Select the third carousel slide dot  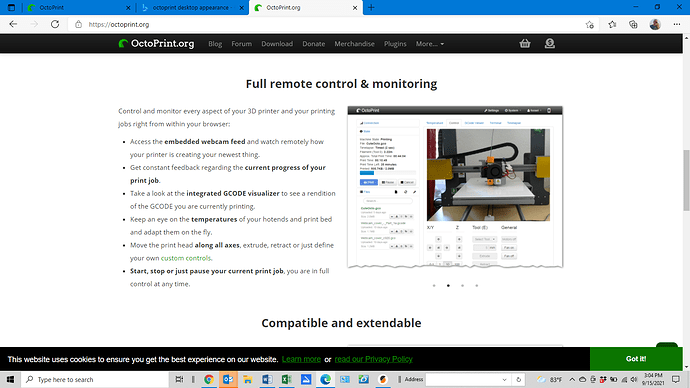tap(462, 286)
